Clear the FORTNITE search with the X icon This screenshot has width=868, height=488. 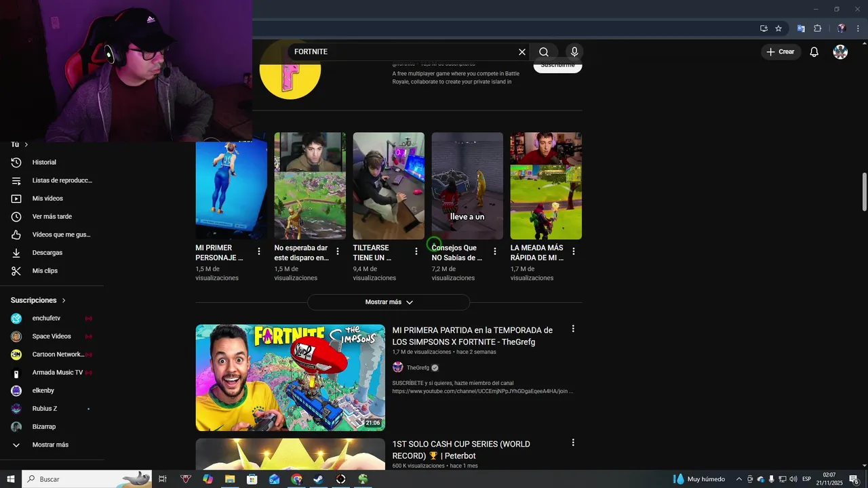522,52
